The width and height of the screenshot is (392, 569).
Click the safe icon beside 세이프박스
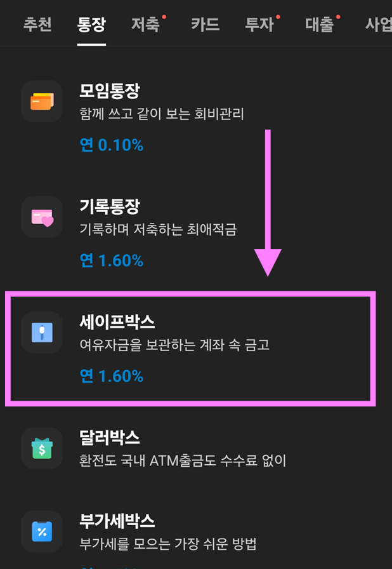click(x=42, y=333)
